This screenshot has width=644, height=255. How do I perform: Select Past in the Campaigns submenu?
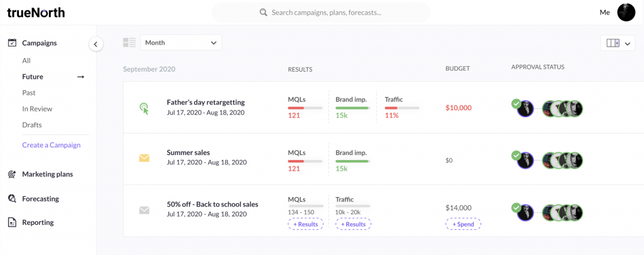29,93
